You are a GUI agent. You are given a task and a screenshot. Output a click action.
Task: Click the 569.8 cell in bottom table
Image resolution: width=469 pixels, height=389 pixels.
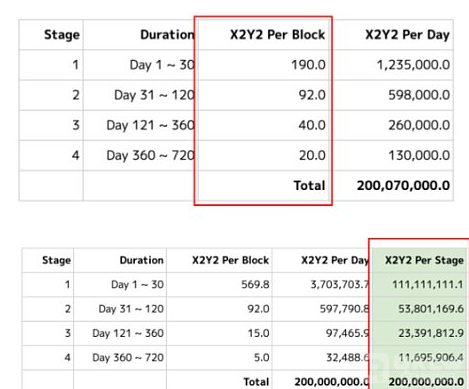click(x=219, y=285)
